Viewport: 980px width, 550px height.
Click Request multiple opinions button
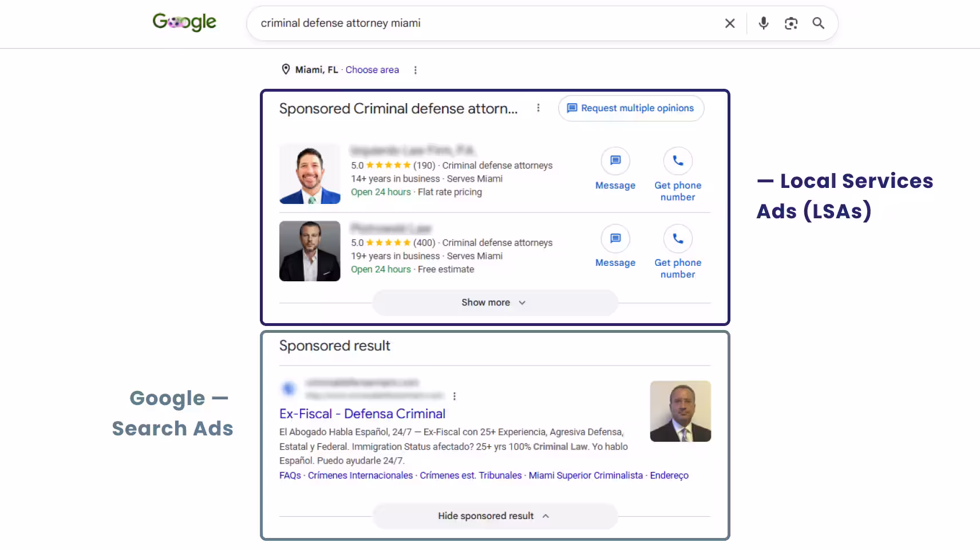click(x=631, y=108)
